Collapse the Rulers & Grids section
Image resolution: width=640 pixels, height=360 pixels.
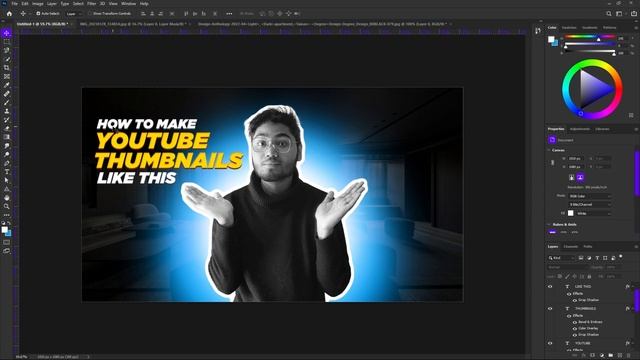coord(549,224)
